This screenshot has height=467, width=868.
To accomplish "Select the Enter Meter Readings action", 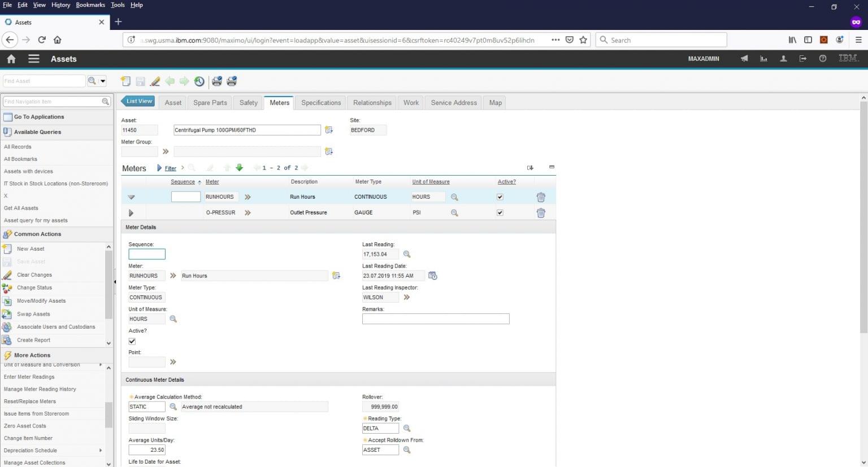I will coord(29,377).
